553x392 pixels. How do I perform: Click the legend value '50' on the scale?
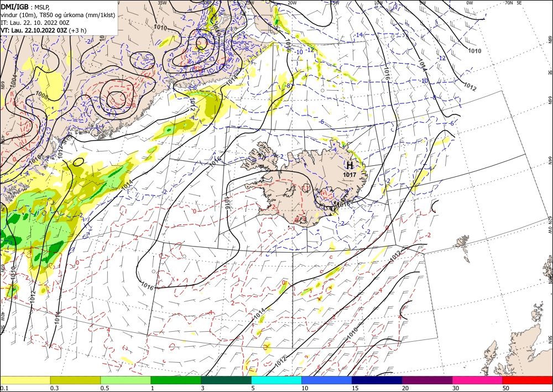pos(506,388)
